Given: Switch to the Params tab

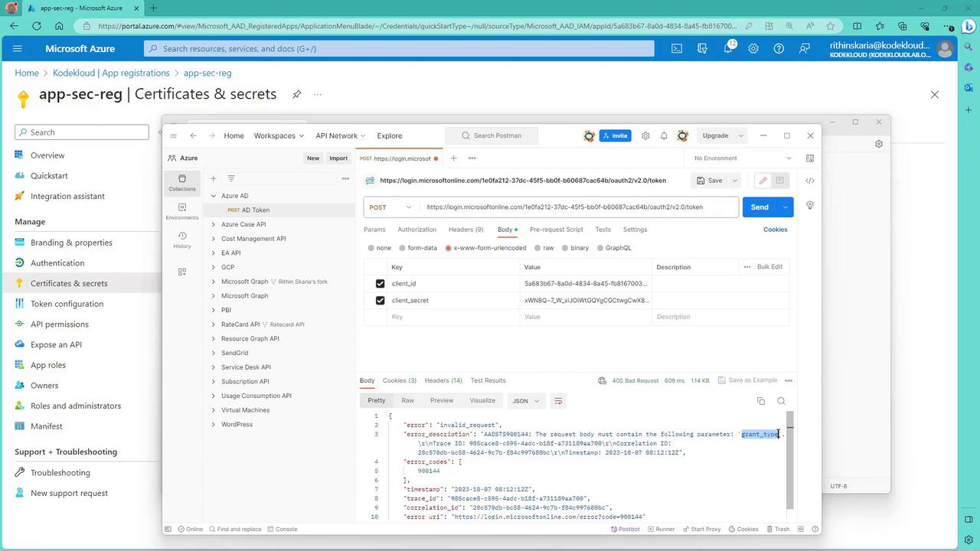Looking at the screenshot, I should pyautogui.click(x=374, y=230).
